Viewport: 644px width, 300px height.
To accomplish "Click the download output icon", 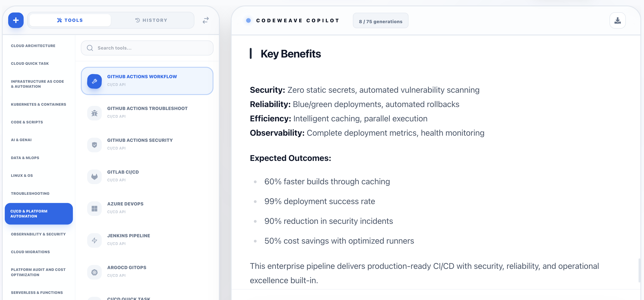I will point(617,20).
